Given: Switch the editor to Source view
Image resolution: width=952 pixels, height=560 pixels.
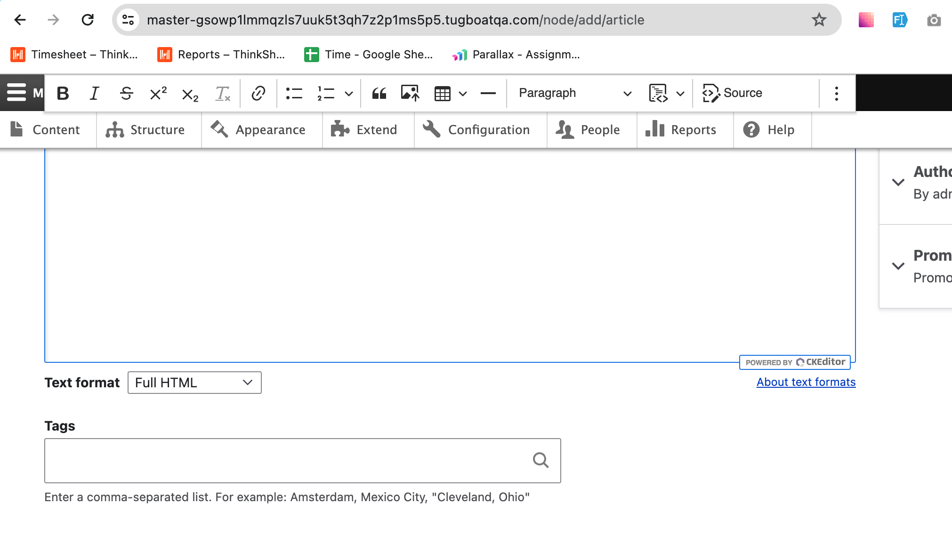Looking at the screenshot, I should [x=733, y=93].
